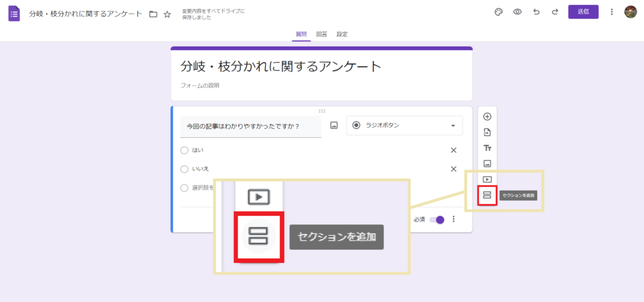
Task: Select the いいえ radio option
Action: click(x=184, y=169)
